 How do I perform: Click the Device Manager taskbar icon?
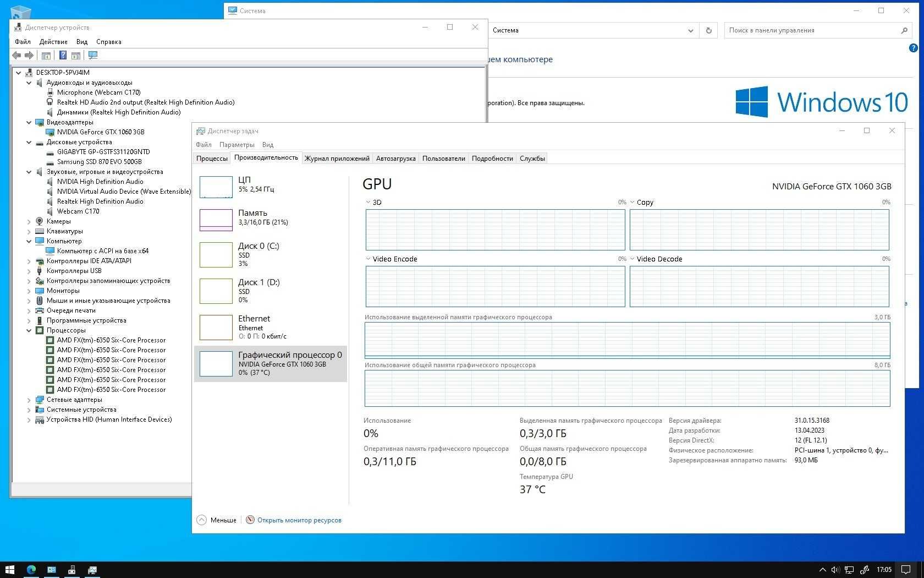pos(72,570)
